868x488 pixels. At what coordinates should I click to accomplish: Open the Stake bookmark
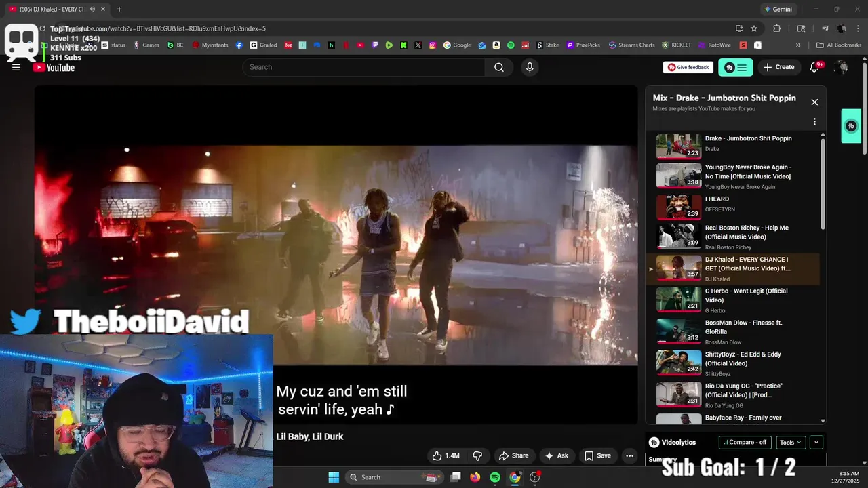pos(548,45)
